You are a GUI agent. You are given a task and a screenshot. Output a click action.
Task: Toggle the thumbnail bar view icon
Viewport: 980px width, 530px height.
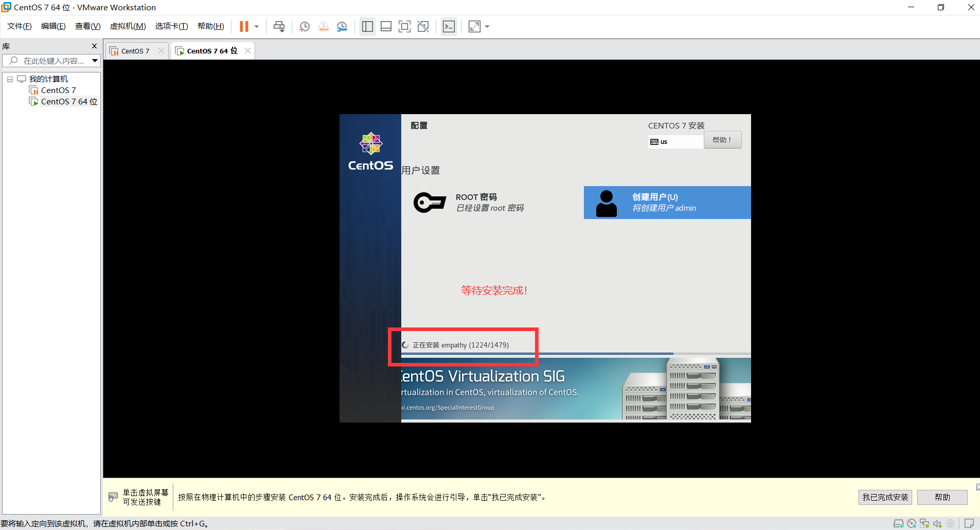pyautogui.click(x=386, y=27)
